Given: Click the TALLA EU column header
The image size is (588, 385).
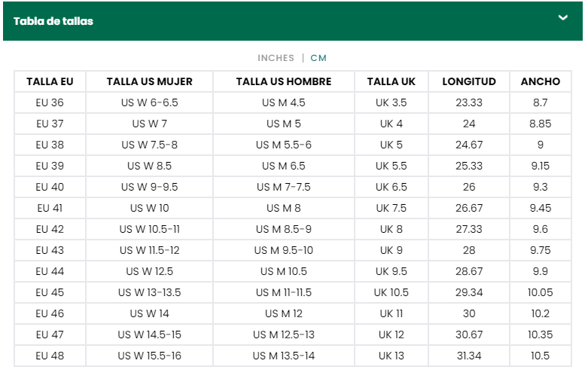Looking at the screenshot, I should point(50,81).
